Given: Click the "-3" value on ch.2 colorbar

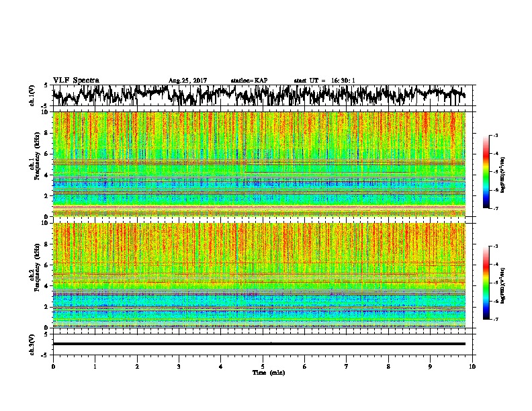Looking at the screenshot, I should (x=495, y=246).
